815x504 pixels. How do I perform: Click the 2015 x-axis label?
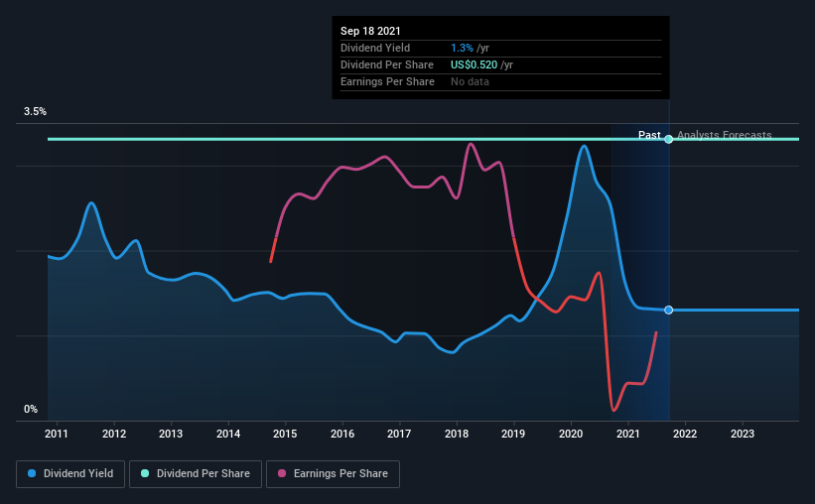pos(285,434)
